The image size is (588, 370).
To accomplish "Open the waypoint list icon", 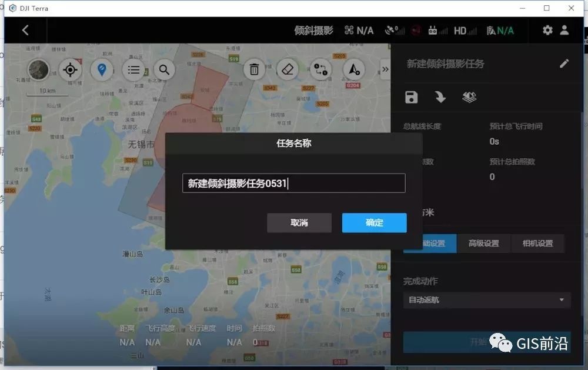I will [133, 69].
